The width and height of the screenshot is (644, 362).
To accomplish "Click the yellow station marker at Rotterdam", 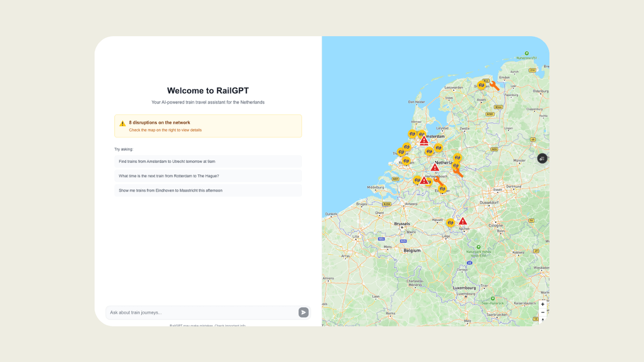I will 406,161.
